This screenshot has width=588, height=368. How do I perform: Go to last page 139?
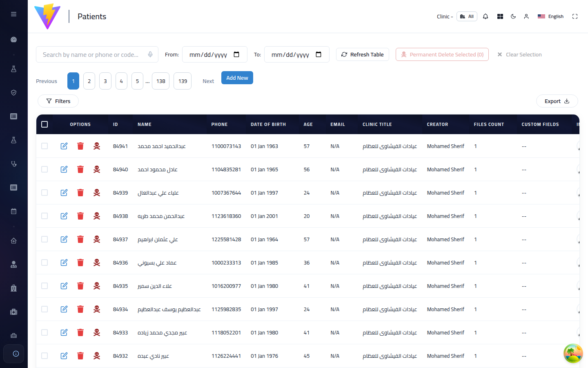(183, 81)
